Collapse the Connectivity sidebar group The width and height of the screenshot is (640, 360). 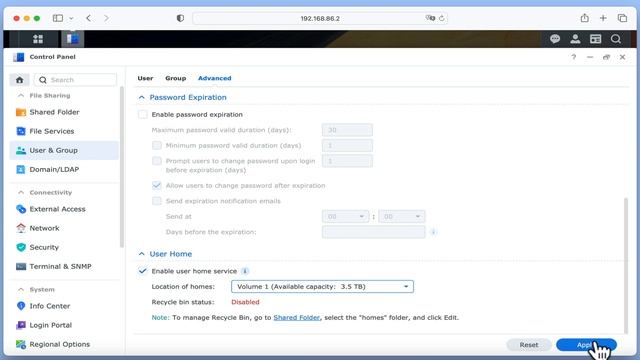(21, 192)
